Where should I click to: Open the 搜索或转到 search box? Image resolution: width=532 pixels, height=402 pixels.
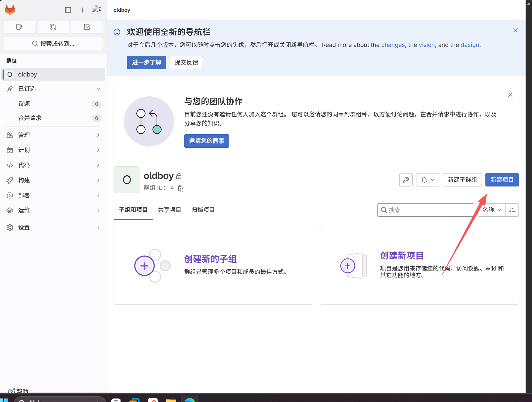pos(53,44)
